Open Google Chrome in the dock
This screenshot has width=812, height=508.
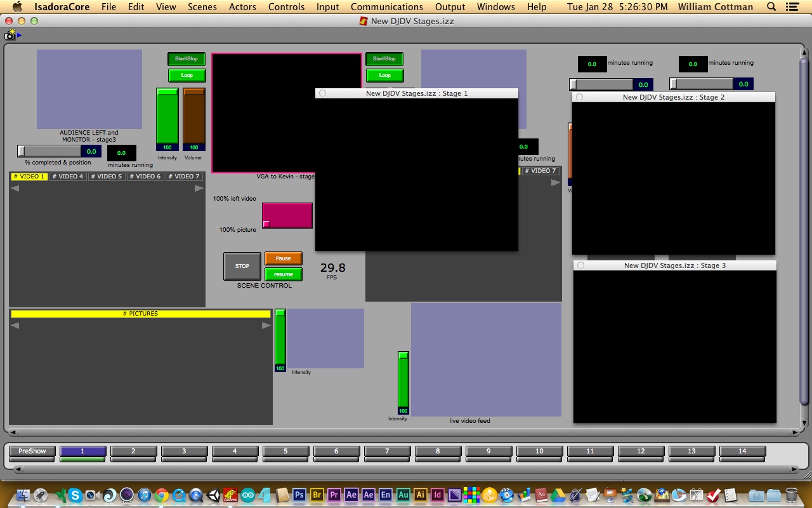tap(162, 495)
